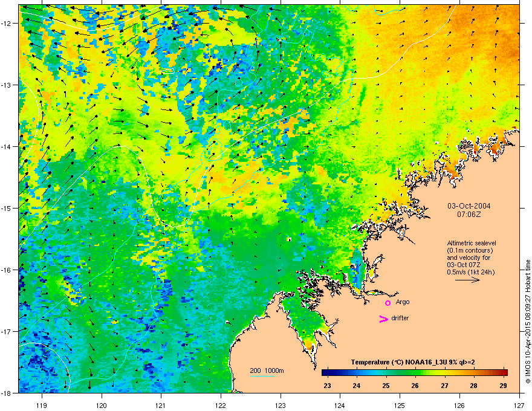Screen dimensions: 532x411
Task: Click the 0.5m/s velocity scale arrow
Action: pos(467,280)
